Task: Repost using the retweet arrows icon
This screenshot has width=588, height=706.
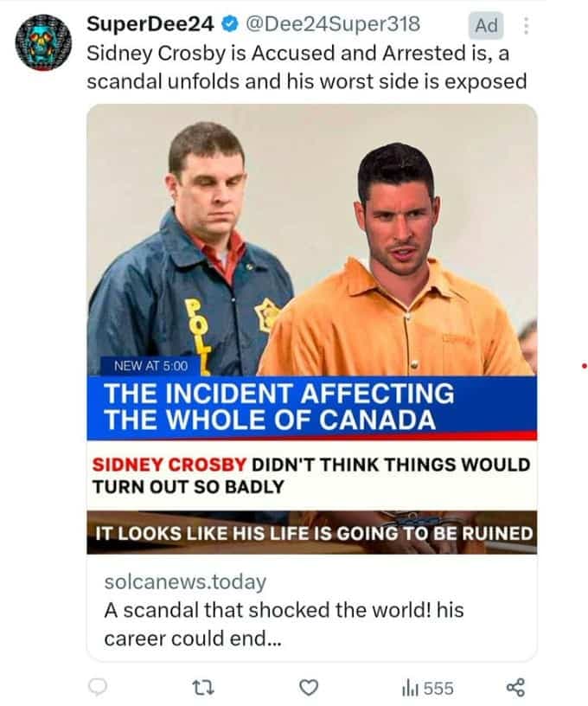Action: tap(203, 688)
